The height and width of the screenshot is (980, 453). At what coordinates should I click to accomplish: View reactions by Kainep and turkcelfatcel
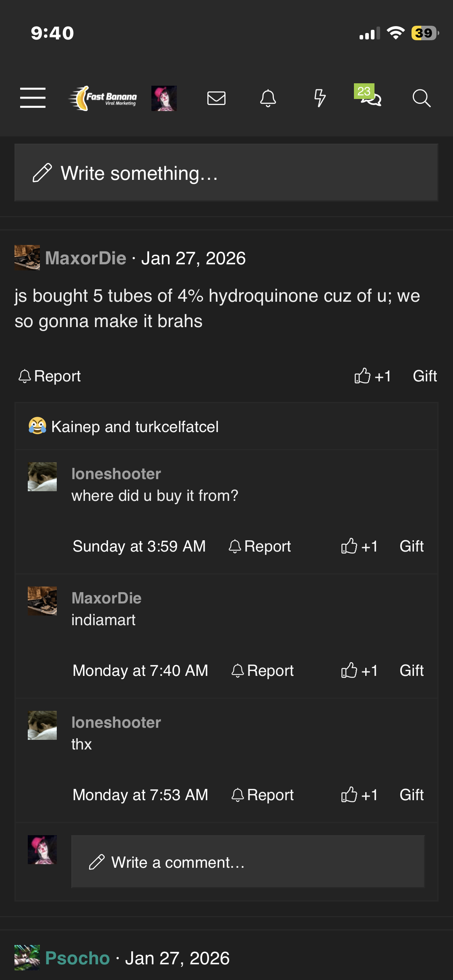[x=134, y=427]
